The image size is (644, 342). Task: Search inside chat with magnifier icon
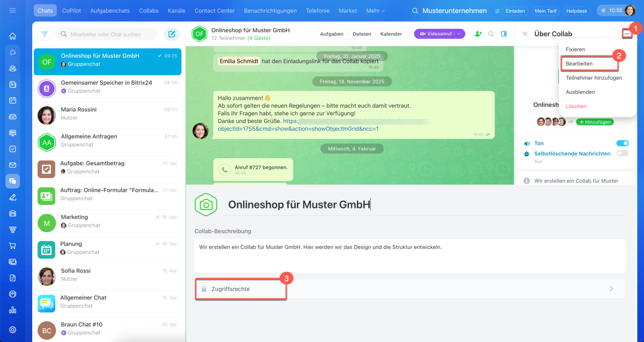[x=491, y=34]
